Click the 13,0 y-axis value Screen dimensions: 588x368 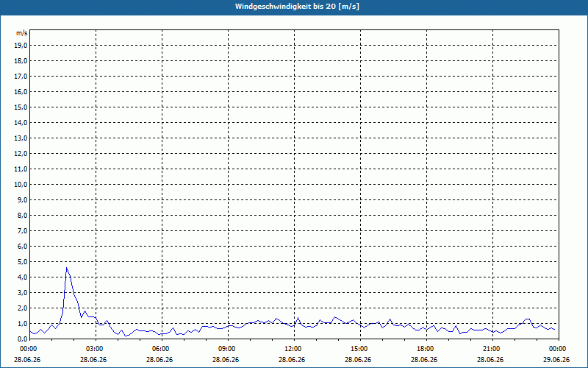tap(22, 138)
